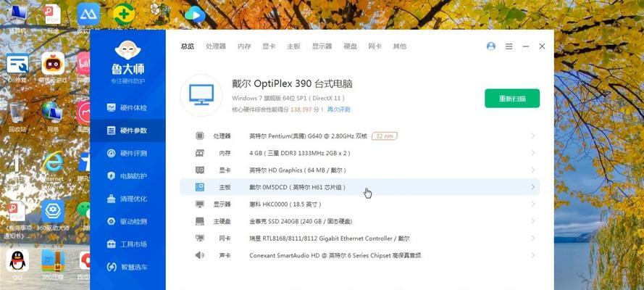The width and height of the screenshot is (644, 290).
Task: Open the blue mountain-logo desktop icon
Action: (x=88, y=14)
